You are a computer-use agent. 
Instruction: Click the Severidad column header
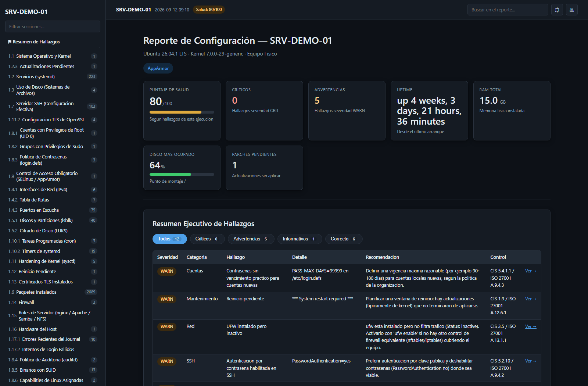(x=168, y=257)
